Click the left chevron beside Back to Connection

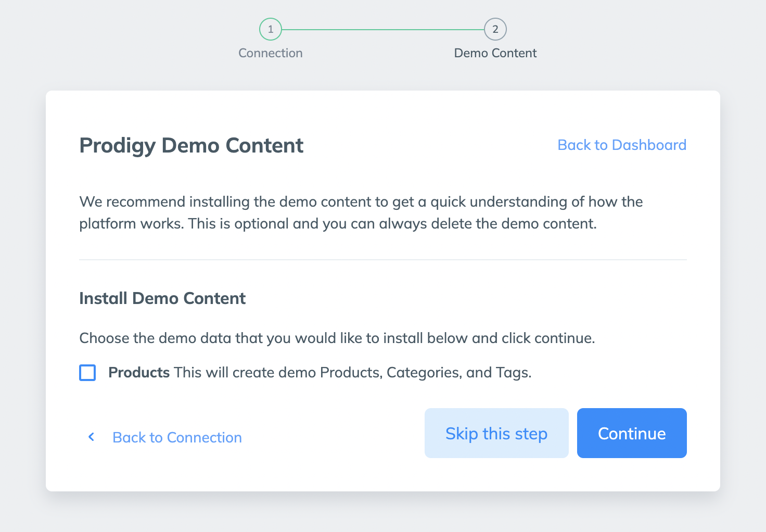92,437
